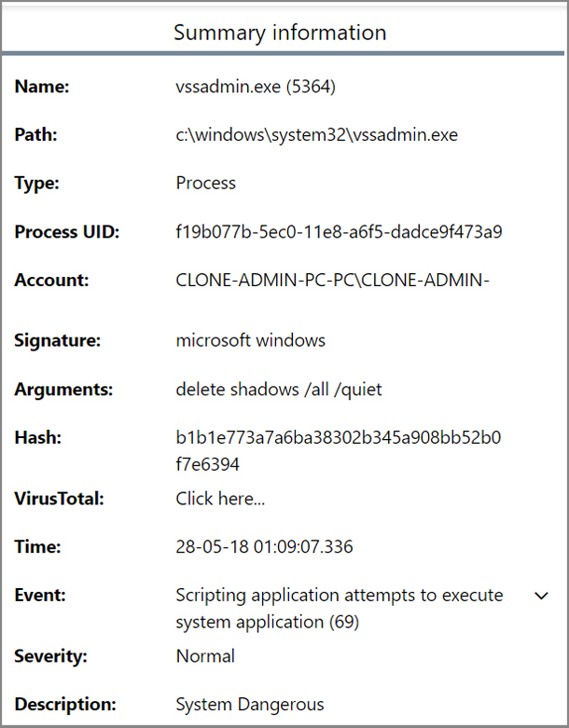
Task: Click the Name: field label
Action: point(43,87)
